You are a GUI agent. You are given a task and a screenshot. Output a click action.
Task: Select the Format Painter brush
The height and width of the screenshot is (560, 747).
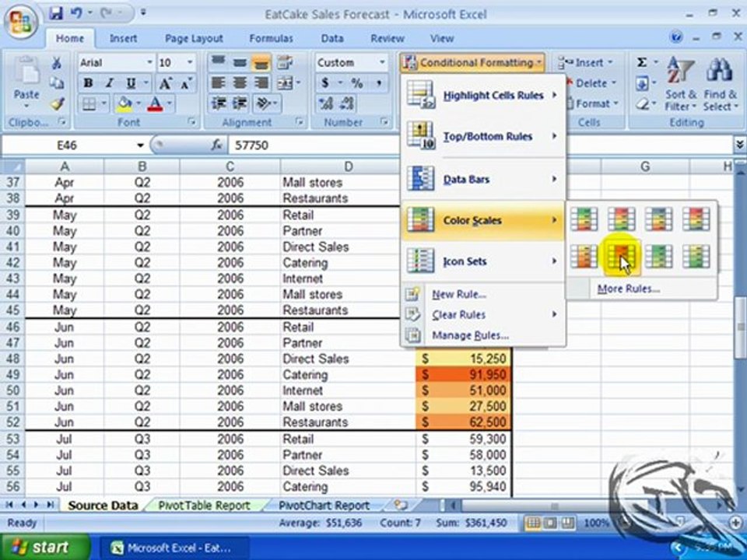(57, 103)
